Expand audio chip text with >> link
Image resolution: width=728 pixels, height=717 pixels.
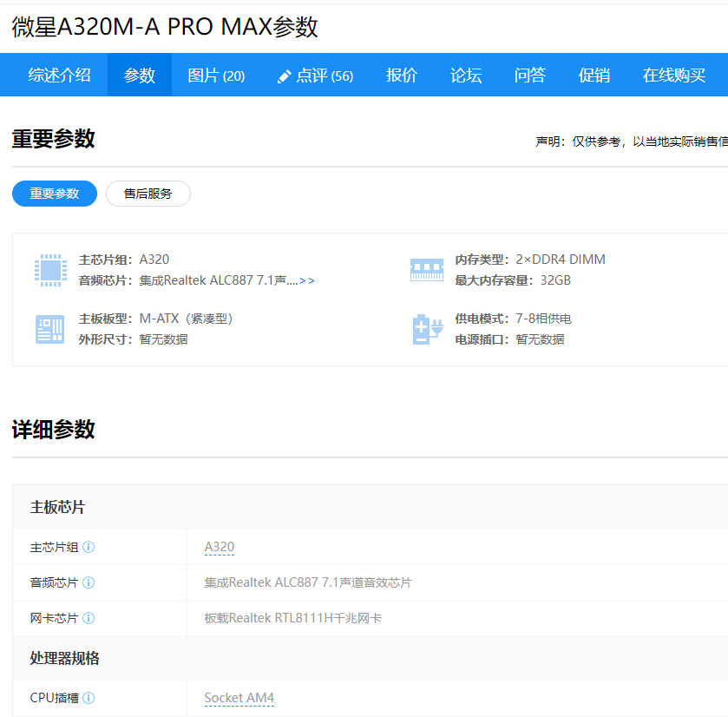tap(307, 280)
